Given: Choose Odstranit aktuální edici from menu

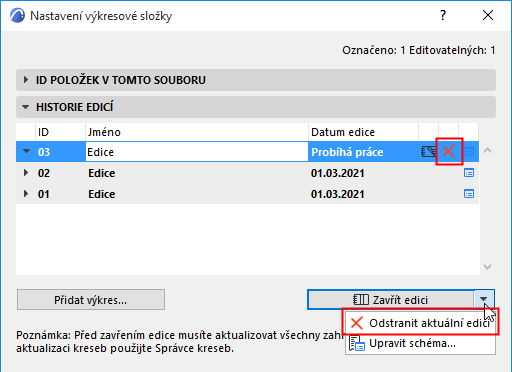Looking at the screenshot, I should 420,323.
